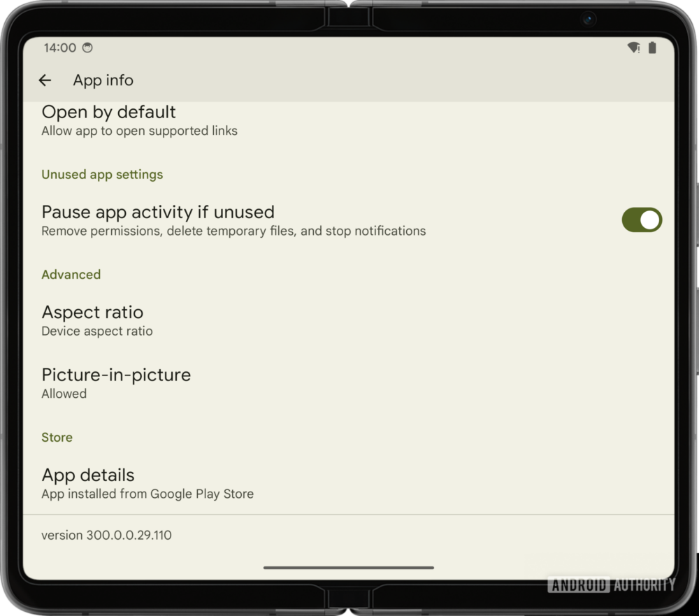Tap the bottom navigation gesture handle
The width and height of the screenshot is (699, 616).
pyautogui.click(x=349, y=568)
